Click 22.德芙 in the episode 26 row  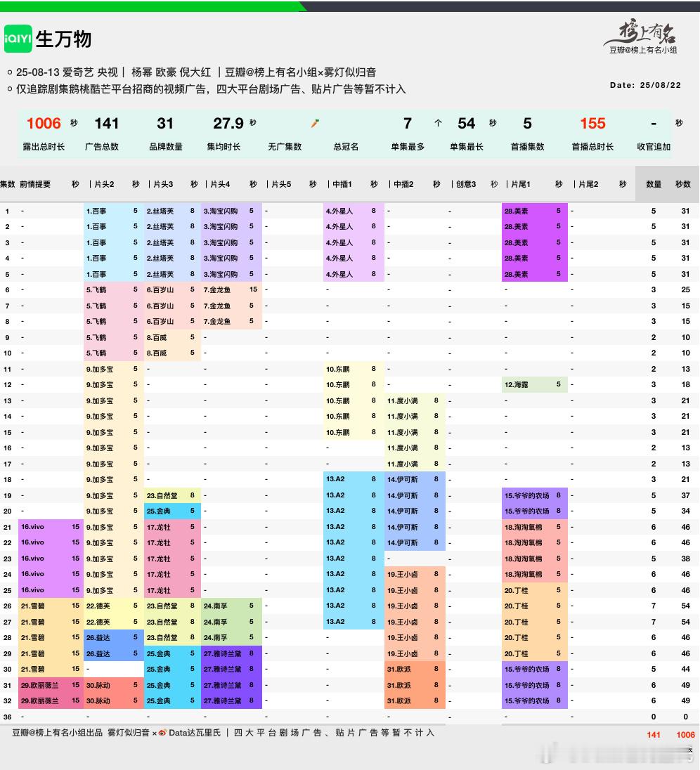click(x=98, y=606)
